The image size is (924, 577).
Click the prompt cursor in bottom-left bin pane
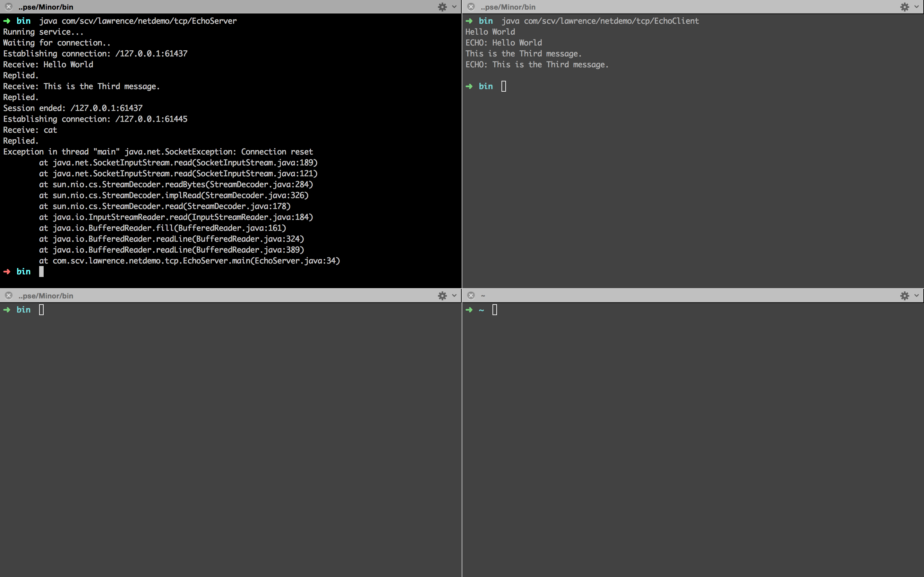(41, 309)
